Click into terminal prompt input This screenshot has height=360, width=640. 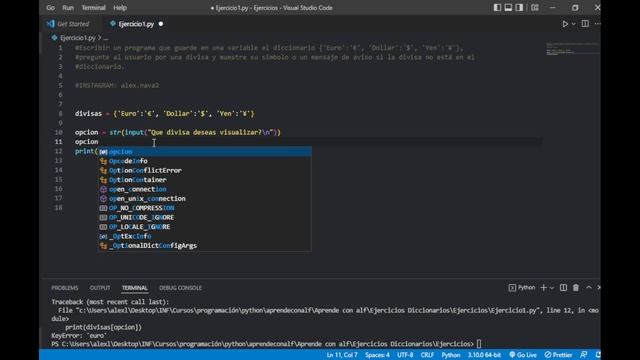pos(479,344)
